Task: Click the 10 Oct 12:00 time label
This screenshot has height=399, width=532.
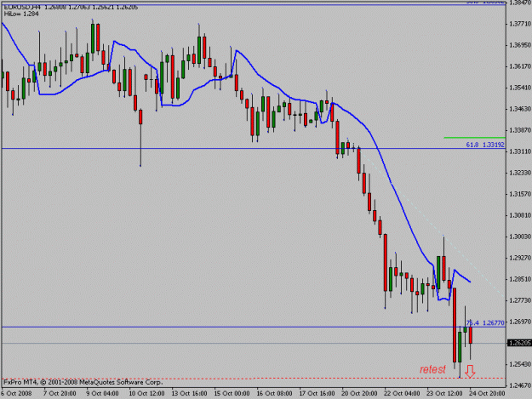Action: click(147, 394)
